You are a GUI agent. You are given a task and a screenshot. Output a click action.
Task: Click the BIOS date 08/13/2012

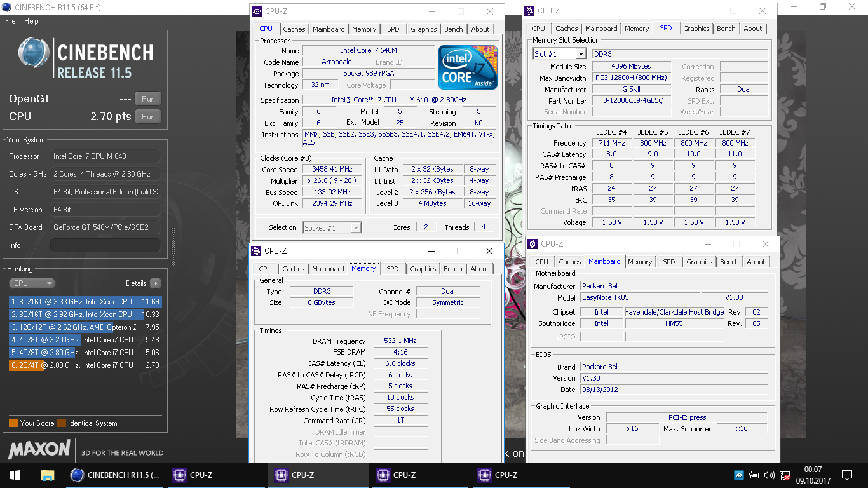pos(674,390)
